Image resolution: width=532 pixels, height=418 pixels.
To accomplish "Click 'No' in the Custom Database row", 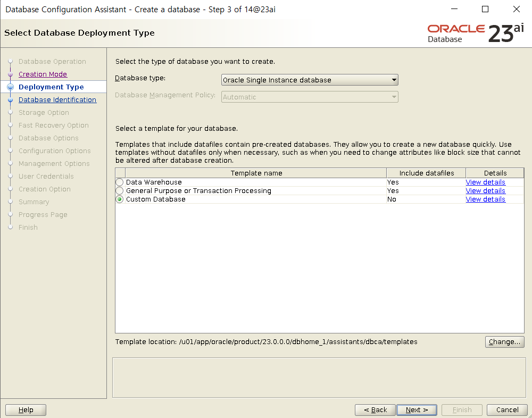I will point(392,199).
